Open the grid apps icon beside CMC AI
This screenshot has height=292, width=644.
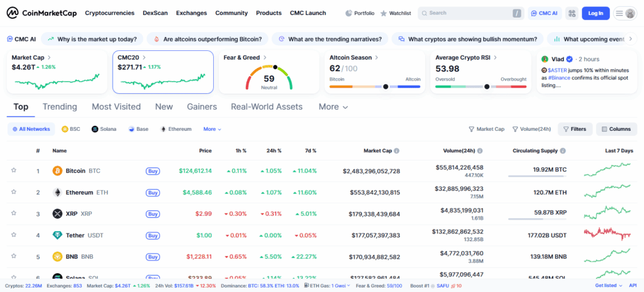571,13
